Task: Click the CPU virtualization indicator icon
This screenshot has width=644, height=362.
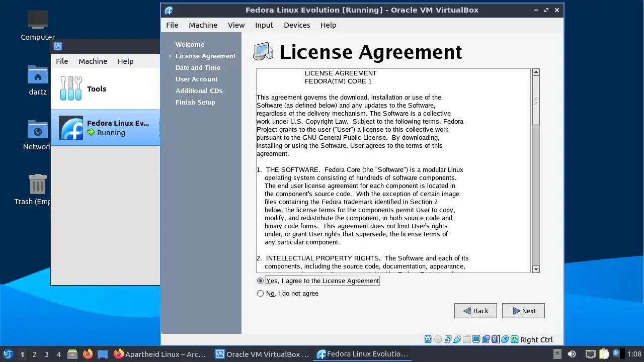Action: point(495,339)
